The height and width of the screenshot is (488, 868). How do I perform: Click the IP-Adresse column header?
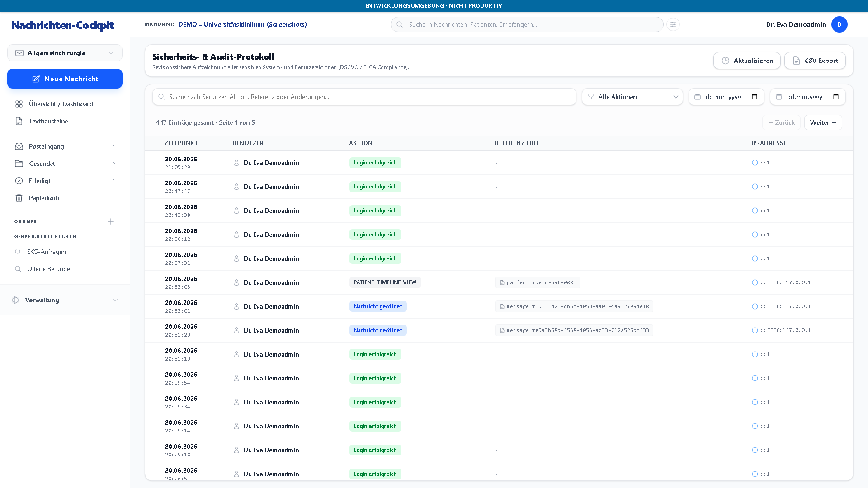[x=769, y=143]
